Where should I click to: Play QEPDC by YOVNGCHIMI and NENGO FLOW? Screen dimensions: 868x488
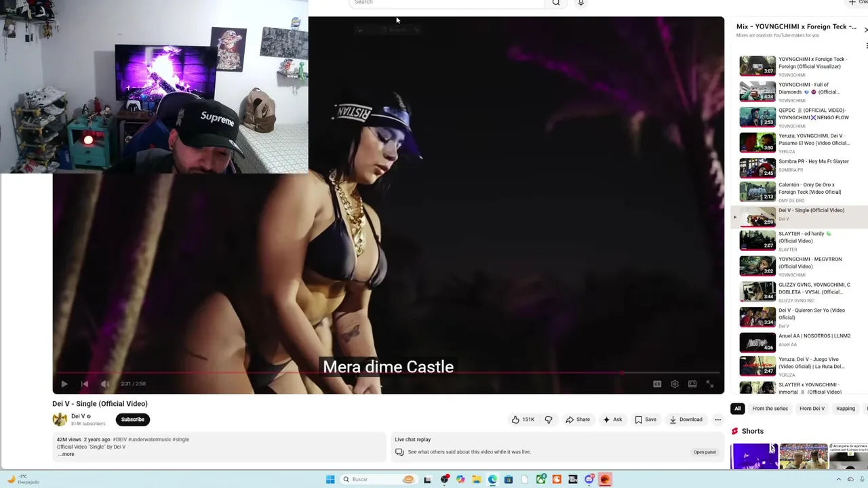800,117
